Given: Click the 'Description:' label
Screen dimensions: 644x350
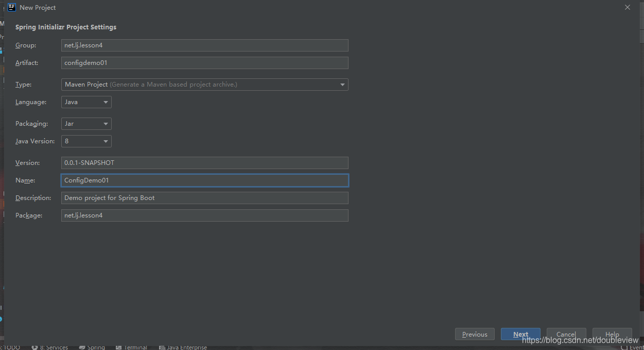Looking at the screenshot, I should click(x=33, y=198).
